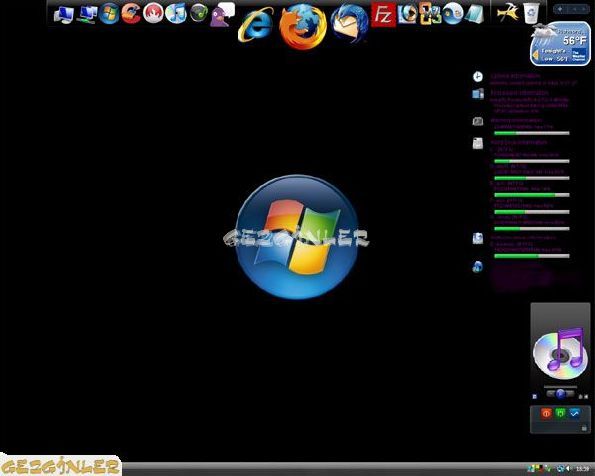Screen dimensions: 595x476
Task: Click the blue checkmark lock button
Action: pos(575,413)
